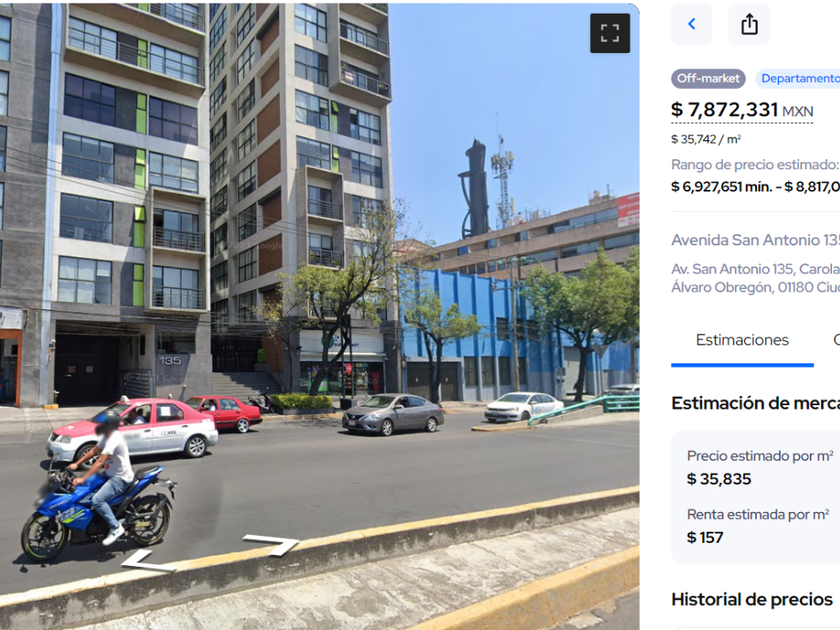Click street view arrow beside the yellow curb
This screenshot has width=840, height=630.
point(272,544)
